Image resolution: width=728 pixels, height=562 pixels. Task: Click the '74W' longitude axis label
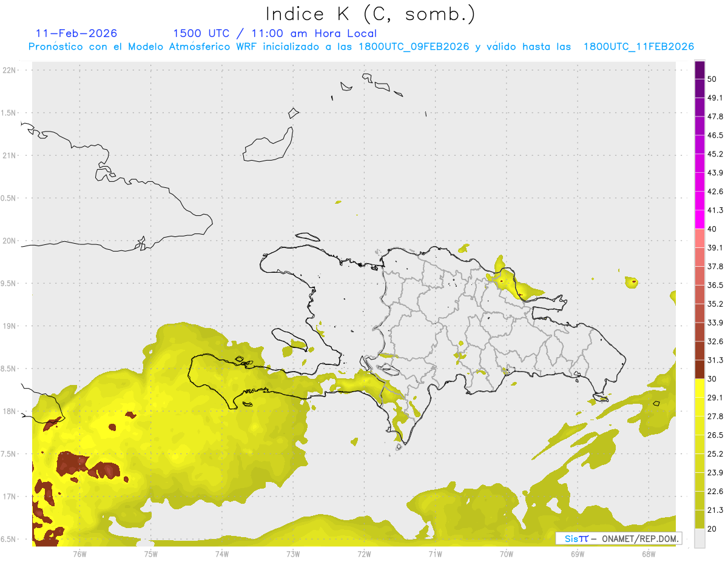pos(221,554)
